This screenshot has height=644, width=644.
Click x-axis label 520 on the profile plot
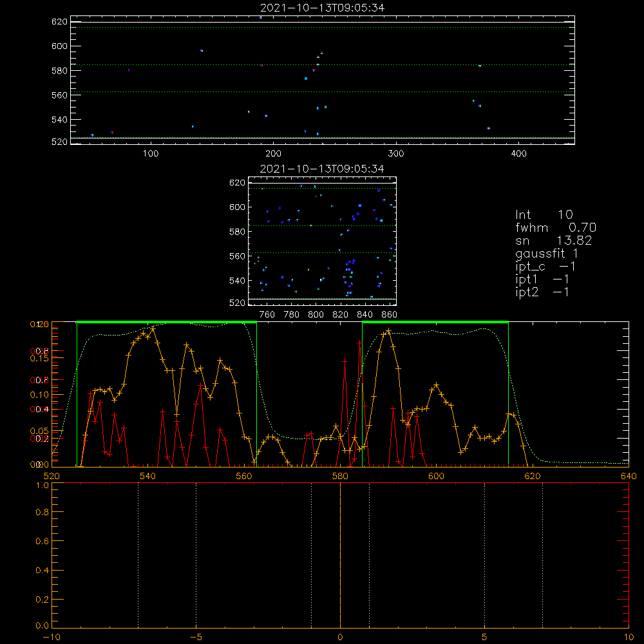click(x=52, y=476)
